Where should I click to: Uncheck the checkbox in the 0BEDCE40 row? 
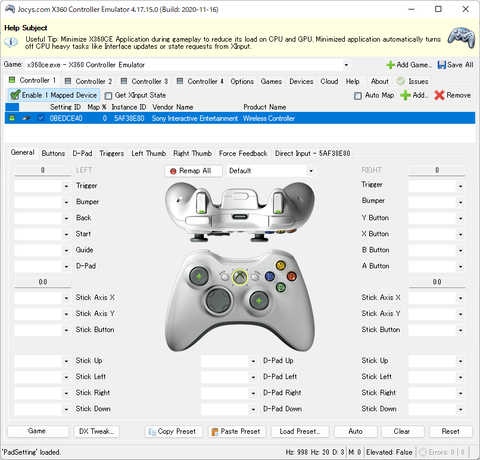41,118
